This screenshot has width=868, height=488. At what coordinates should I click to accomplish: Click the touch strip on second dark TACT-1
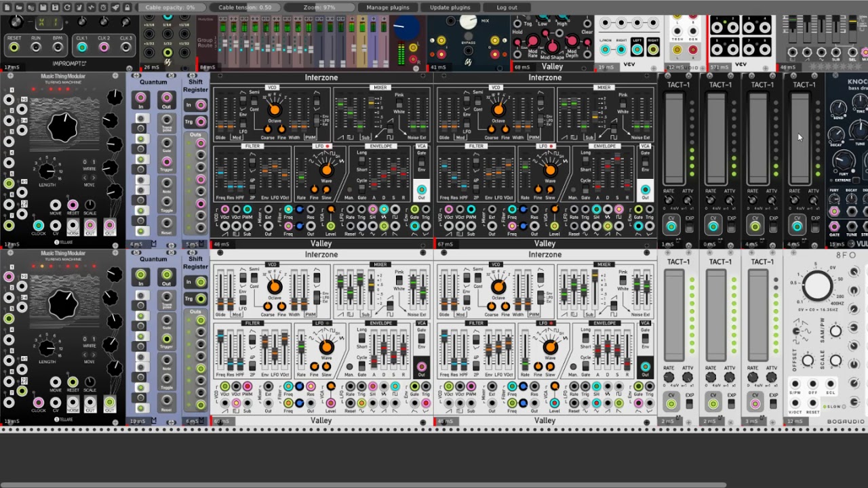point(716,138)
